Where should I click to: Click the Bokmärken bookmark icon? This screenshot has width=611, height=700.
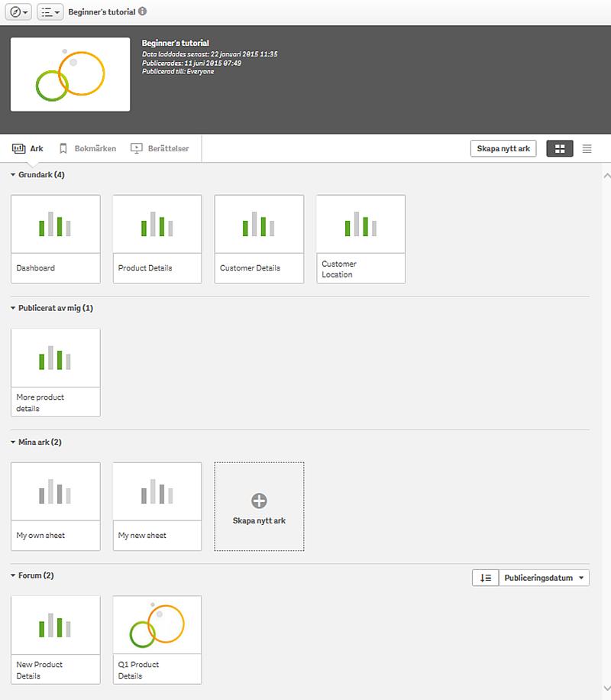click(x=63, y=148)
